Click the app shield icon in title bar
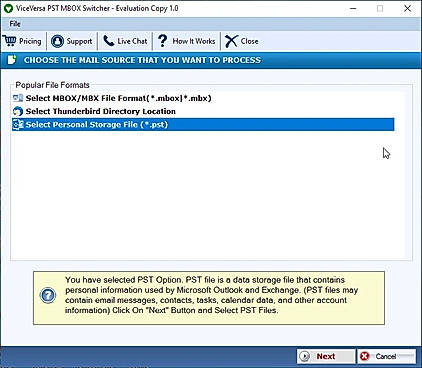Screen dimensions: 422x368 [8, 8]
